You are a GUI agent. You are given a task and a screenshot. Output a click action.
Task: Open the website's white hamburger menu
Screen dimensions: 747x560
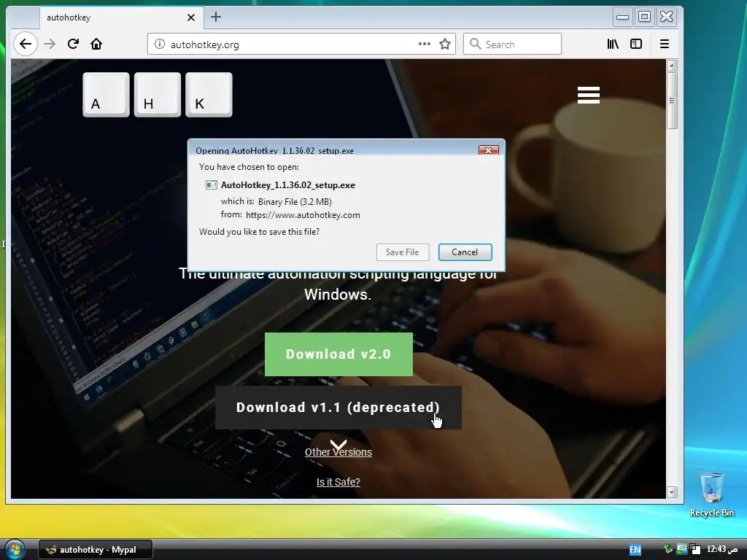point(589,95)
